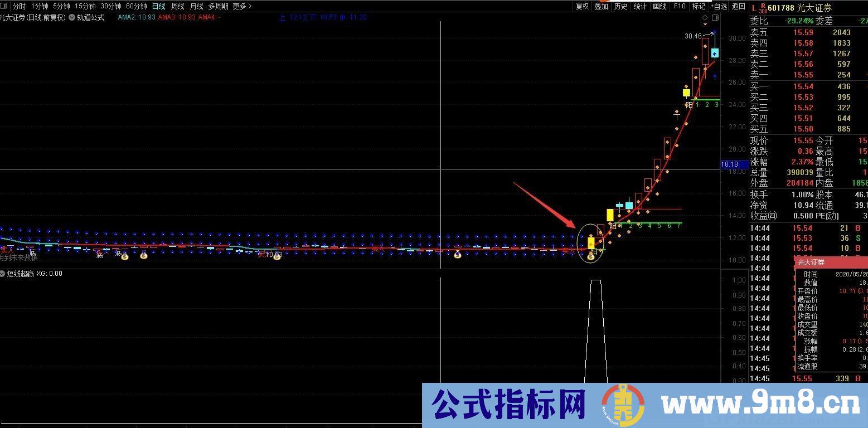
Task: Click the cyan candlestick at the chart peak
Action: click(x=715, y=53)
